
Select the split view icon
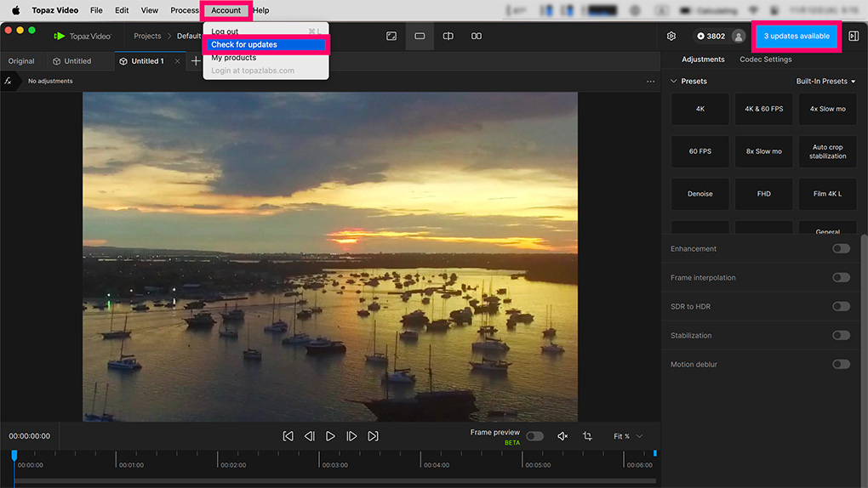448,37
